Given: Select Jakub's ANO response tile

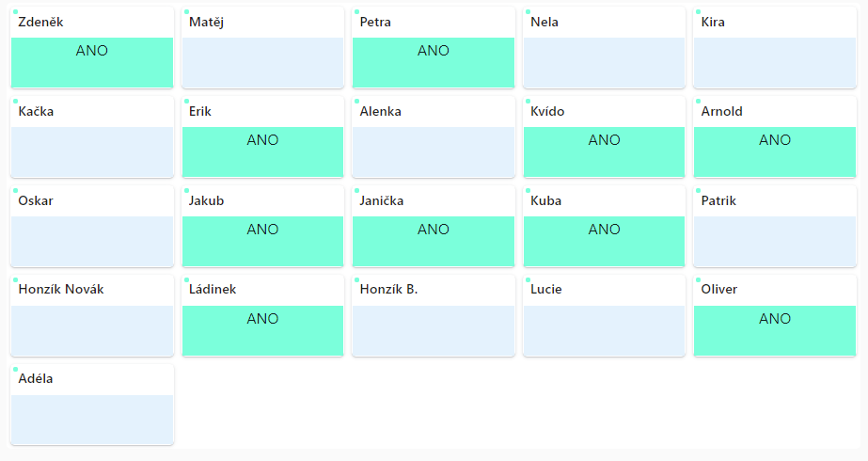Looking at the screenshot, I should click(x=263, y=241).
